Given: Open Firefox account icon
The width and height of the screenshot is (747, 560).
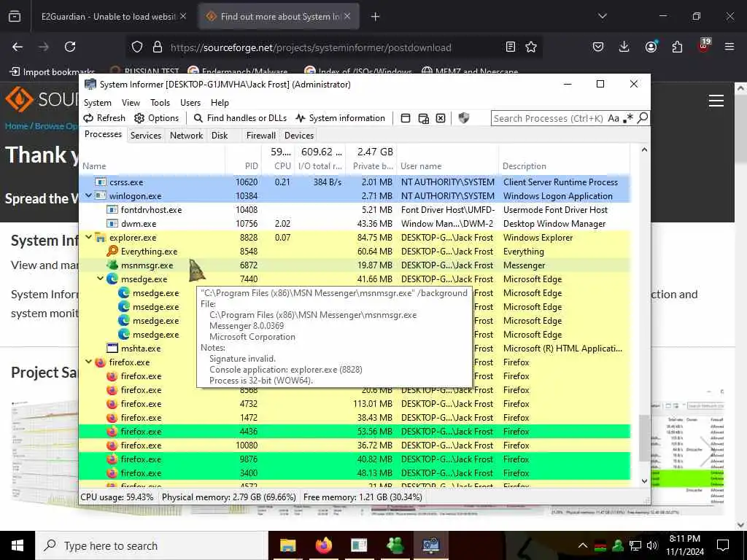Looking at the screenshot, I should point(651,47).
